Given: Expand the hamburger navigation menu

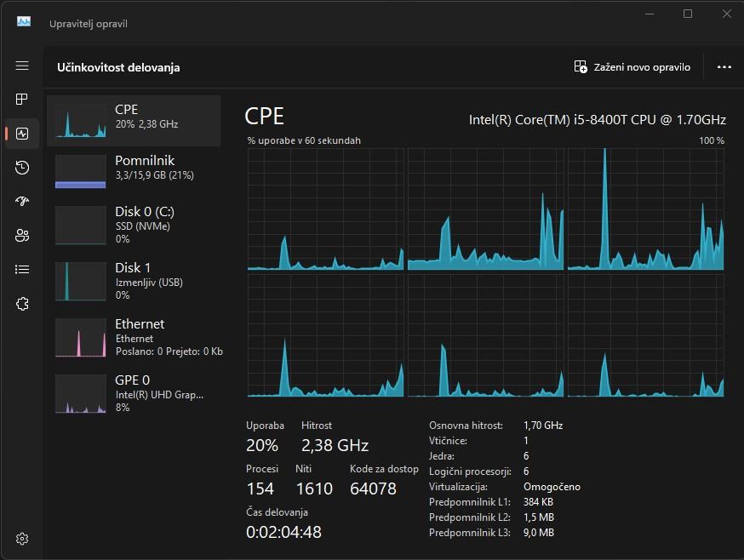Looking at the screenshot, I should coord(22,66).
